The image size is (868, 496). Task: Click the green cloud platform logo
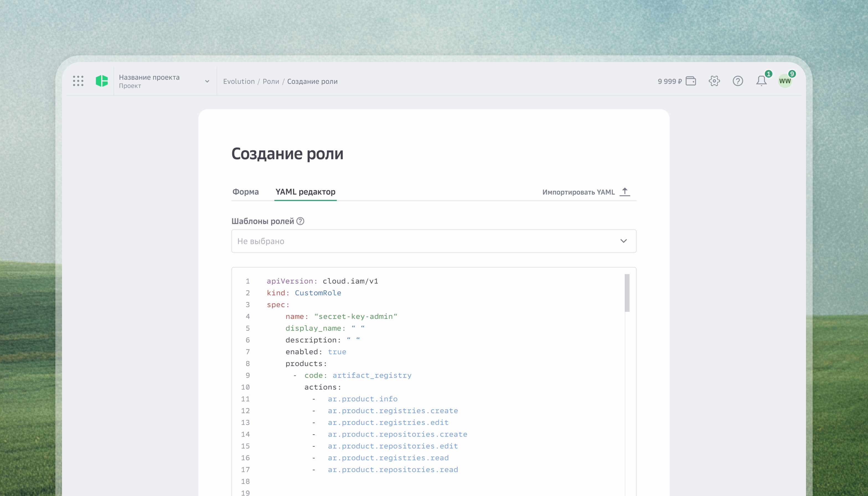pos(102,81)
